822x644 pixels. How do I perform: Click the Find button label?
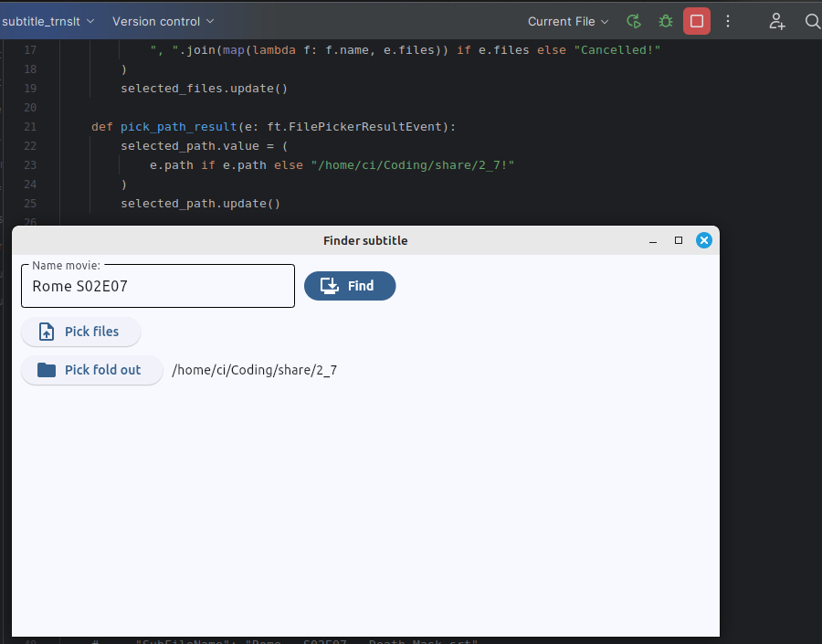pos(361,286)
